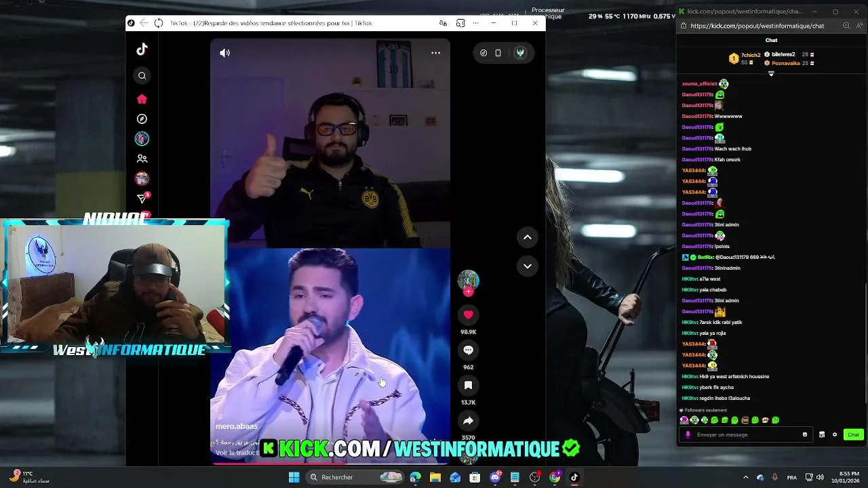The width and height of the screenshot is (868, 488).
Task: Open Discord from the taskbar
Action: pos(495,477)
